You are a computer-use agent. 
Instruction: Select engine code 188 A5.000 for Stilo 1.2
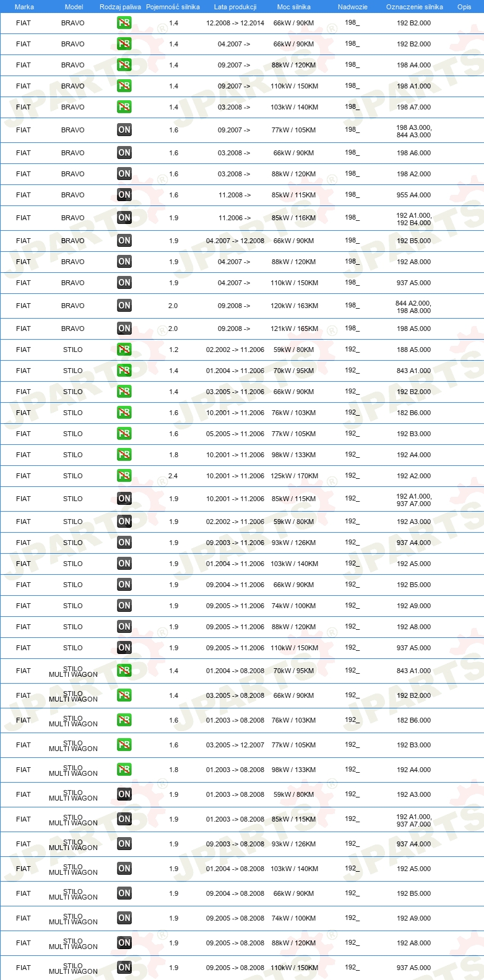coord(414,350)
